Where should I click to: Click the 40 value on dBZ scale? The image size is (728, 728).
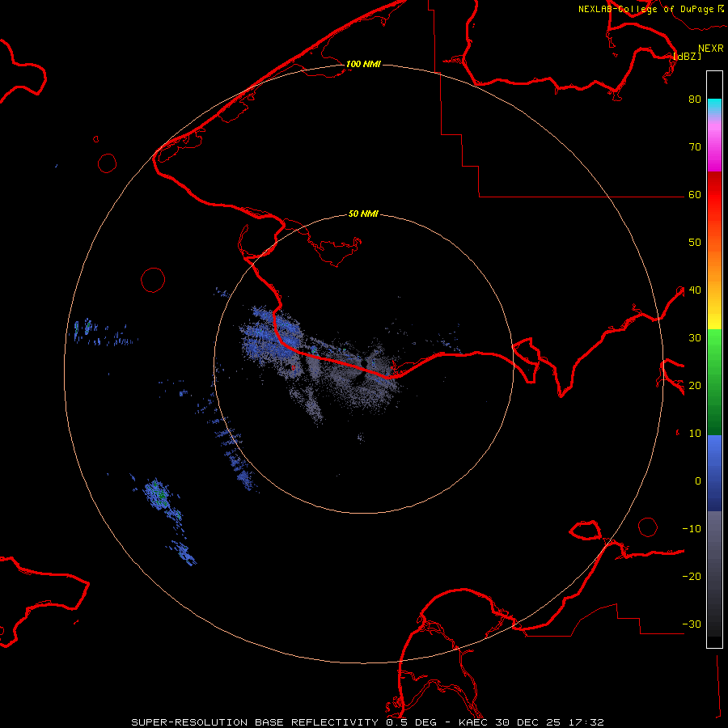coord(695,290)
